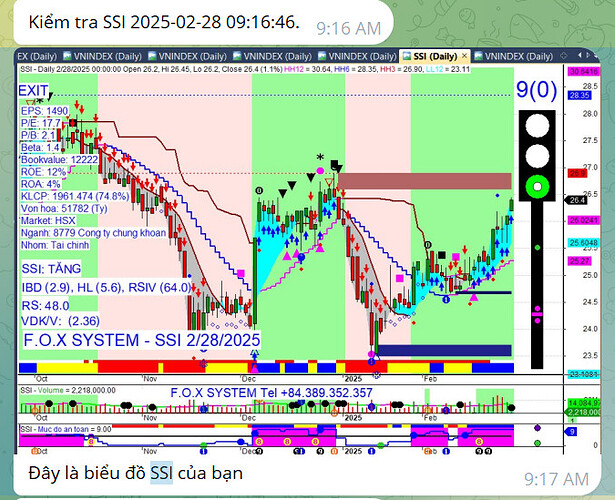The height and width of the screenshot is (500, 615).
Task: Click the 'P/E: 17.7' value
Action: click(x=41, y=123)
